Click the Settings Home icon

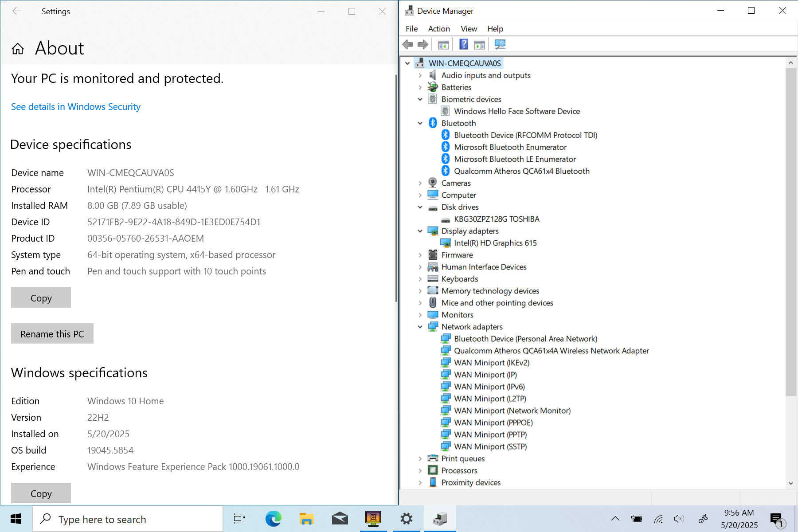pos(18,48)
